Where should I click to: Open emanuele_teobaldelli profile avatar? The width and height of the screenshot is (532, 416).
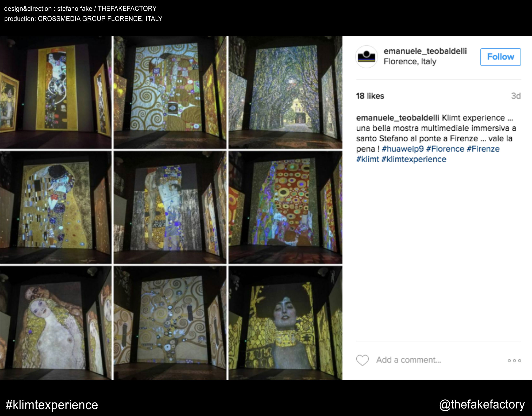(366, 57)
